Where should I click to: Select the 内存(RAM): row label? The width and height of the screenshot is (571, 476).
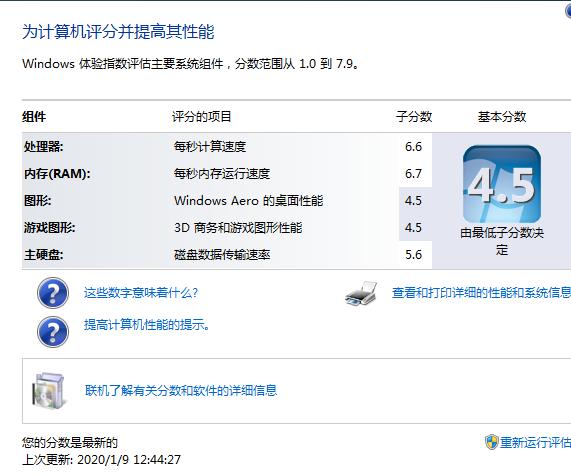pyautogui.click(x=57, y=174)
